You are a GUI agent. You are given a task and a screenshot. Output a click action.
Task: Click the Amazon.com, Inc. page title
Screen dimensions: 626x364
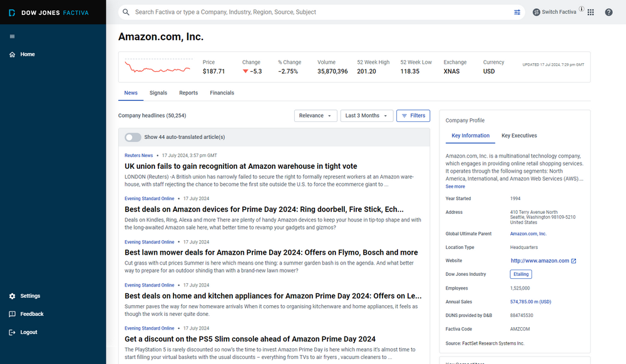[161, 37]
